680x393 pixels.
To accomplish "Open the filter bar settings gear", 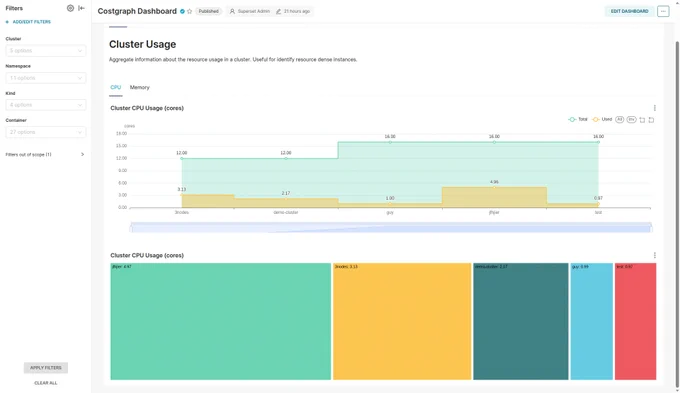I will [70, 8].
